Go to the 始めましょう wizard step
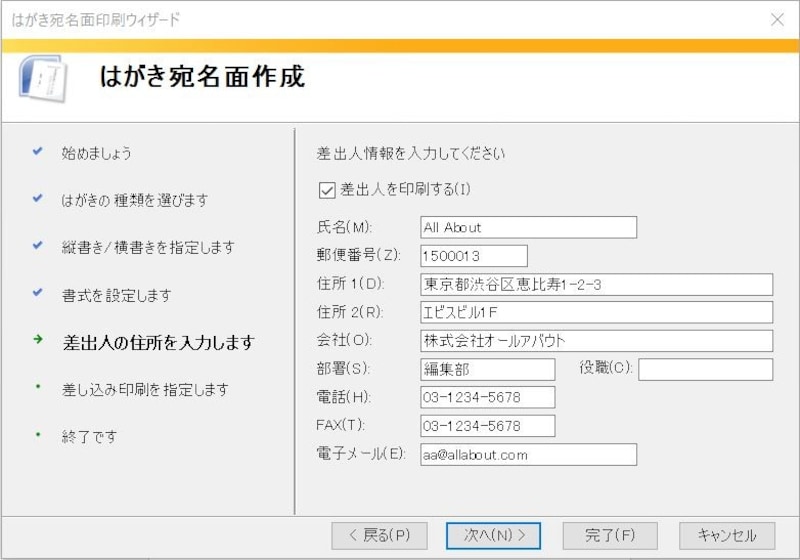Viewport: 800px width, 560px height. (x=96, y=153)
